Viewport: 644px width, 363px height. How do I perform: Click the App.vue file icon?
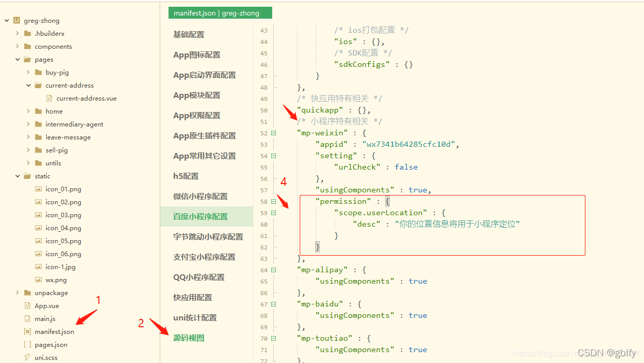[x=27, y=306]
